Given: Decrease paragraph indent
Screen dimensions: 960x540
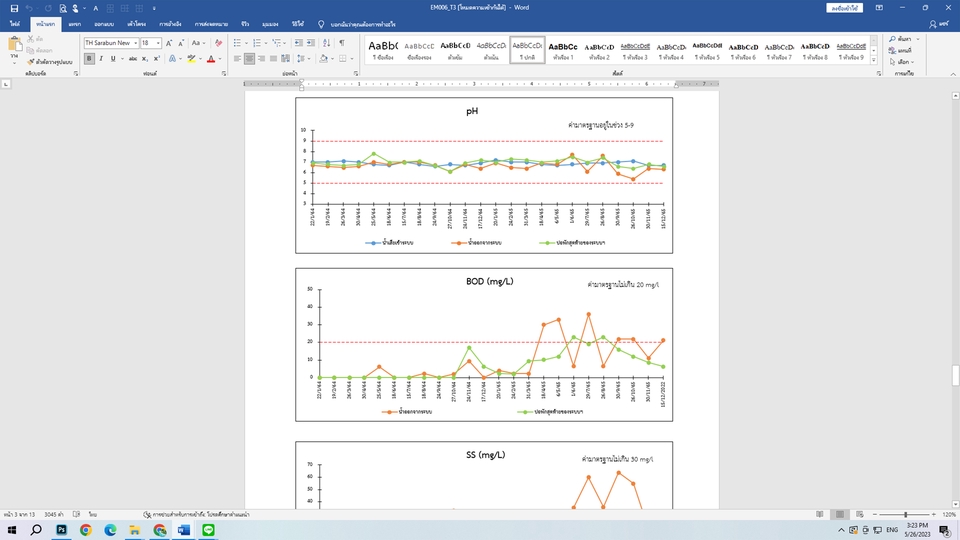Looking at the screenshot, I should click(298, 43).
